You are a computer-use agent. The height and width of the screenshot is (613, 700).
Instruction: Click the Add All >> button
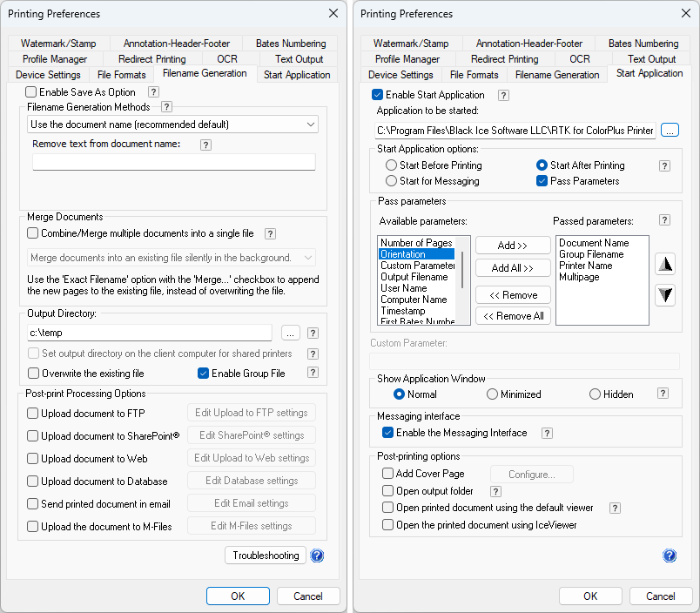[513, 268]
